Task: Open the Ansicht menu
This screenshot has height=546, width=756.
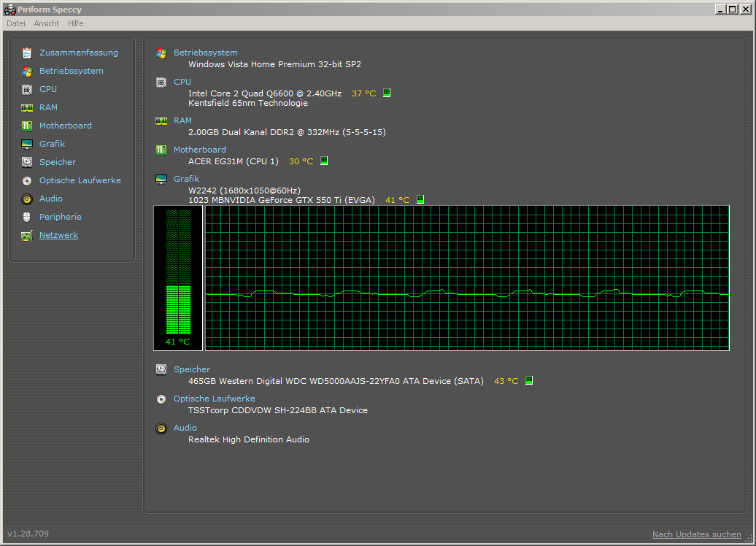Action: 46,23
